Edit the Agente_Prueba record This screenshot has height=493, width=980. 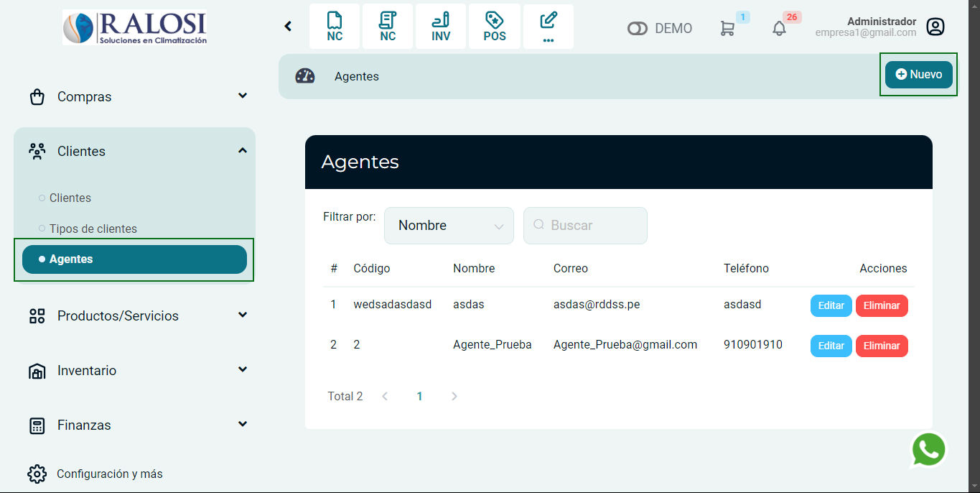click(x=831, y=346)
